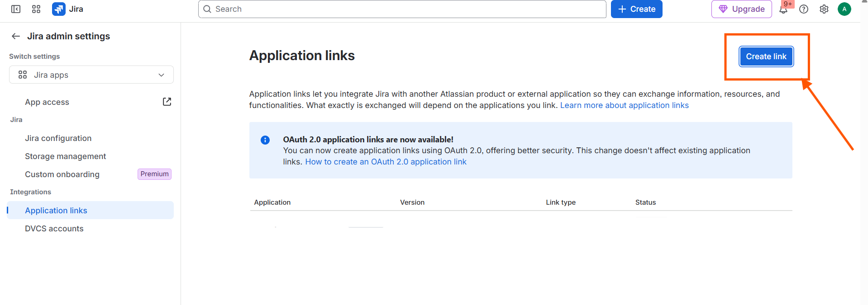Click the external link icon next to App access
The width and height of the screenshot is (868, 305).
[167, 102]
